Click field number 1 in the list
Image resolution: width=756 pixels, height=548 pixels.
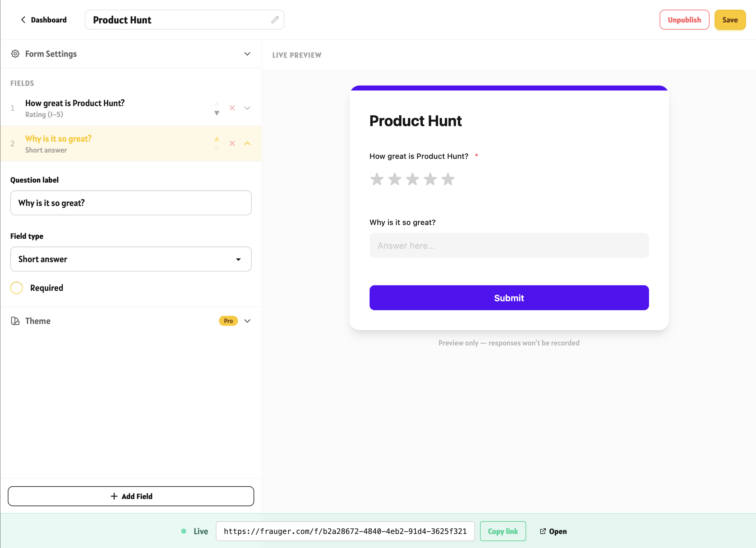(13, 108)
